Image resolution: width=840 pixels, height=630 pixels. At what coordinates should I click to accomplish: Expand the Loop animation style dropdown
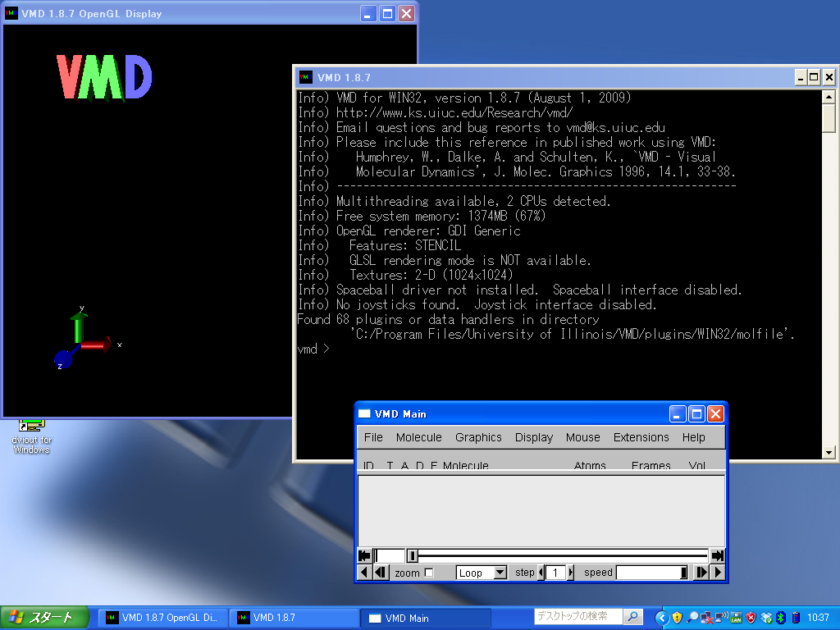pyautogui.click(x=499, y=573)
